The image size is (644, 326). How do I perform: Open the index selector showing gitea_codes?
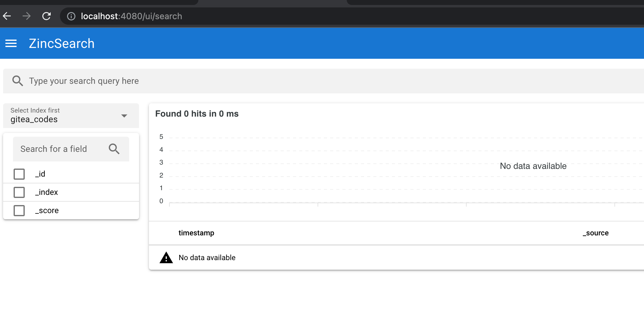[62, 116]
